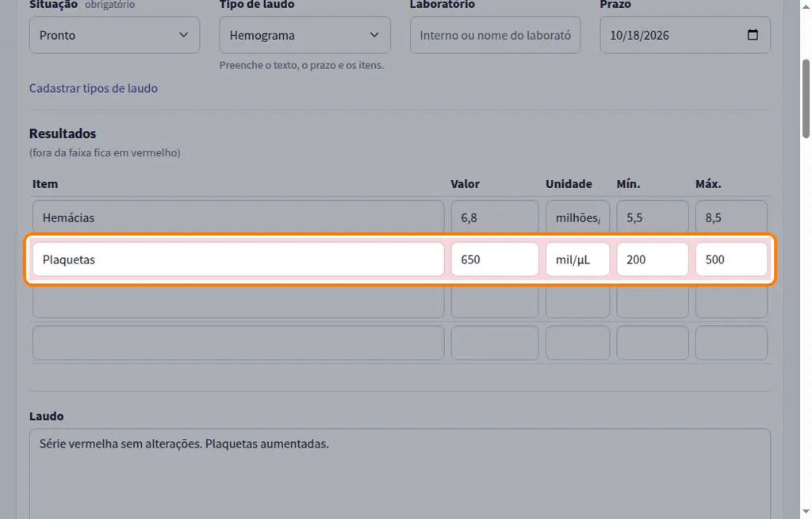Click the Hemácias maximum field 8,5

click(731, 217)
